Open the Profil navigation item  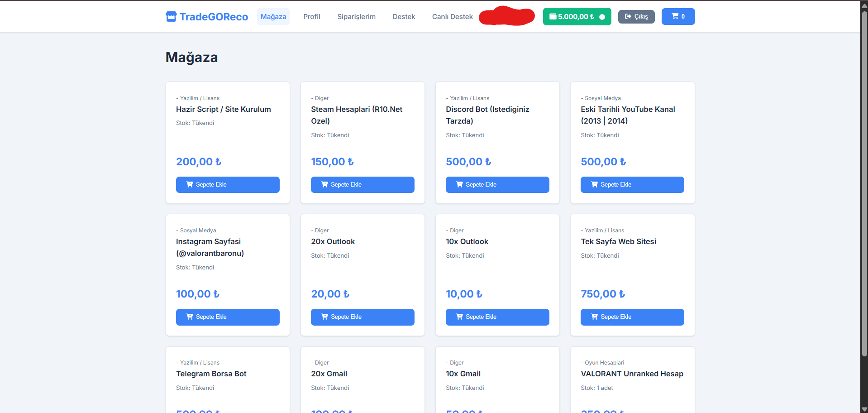[312, 17]
